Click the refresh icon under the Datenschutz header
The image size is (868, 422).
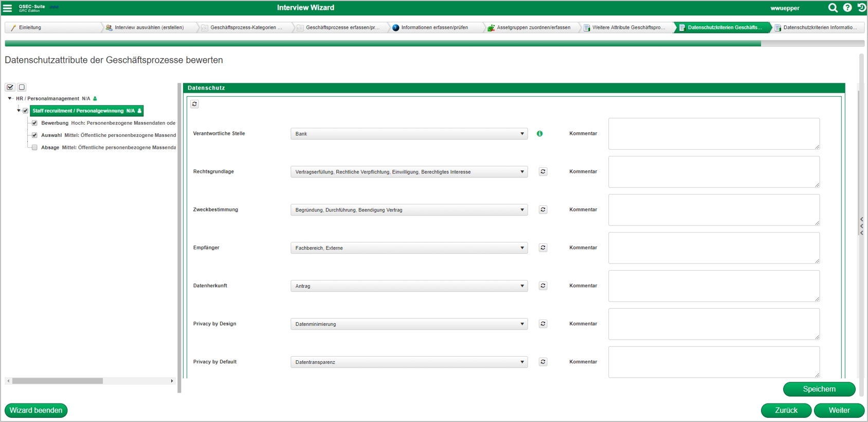(x=194, y=104)
